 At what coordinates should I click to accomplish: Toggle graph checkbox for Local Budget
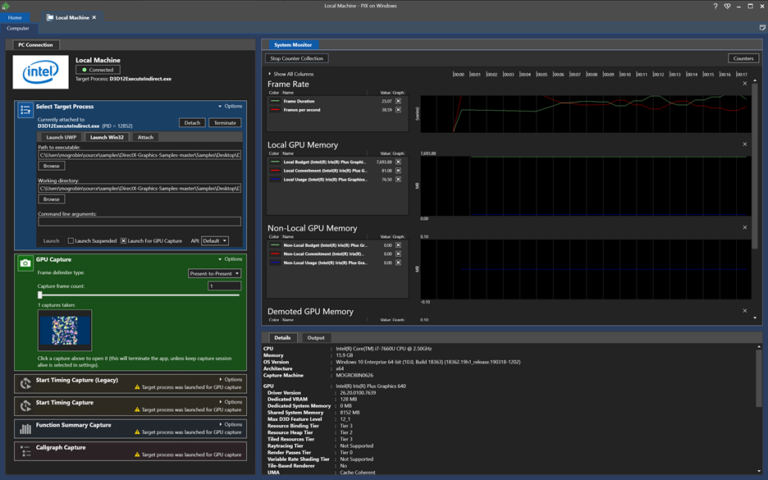click(398, 162)
